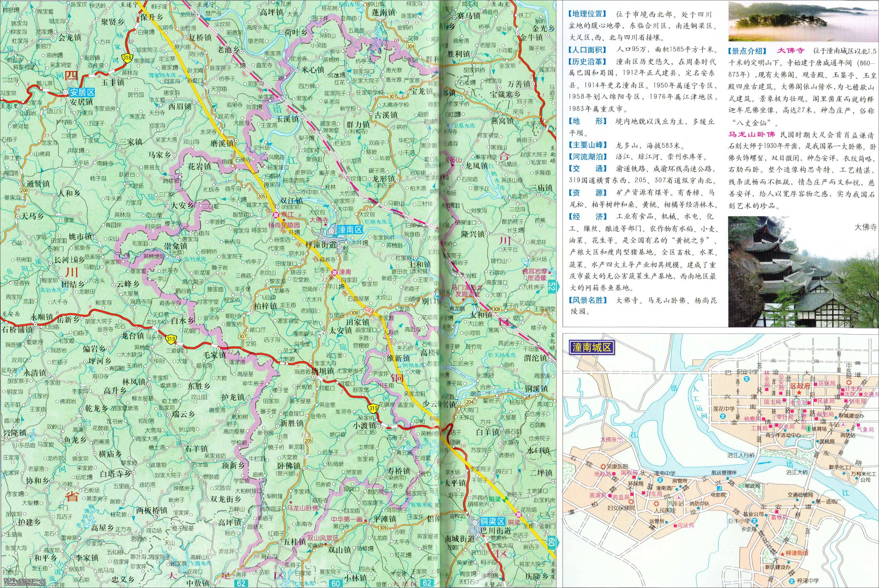The width and height of the screenshot is (879, 588).
Task: Click the red star marking 区政府
Action: (799, 392)
